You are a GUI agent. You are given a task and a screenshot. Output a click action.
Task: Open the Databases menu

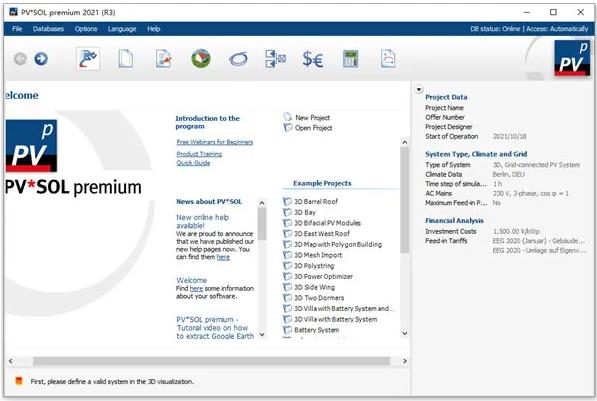coord(48,29)
